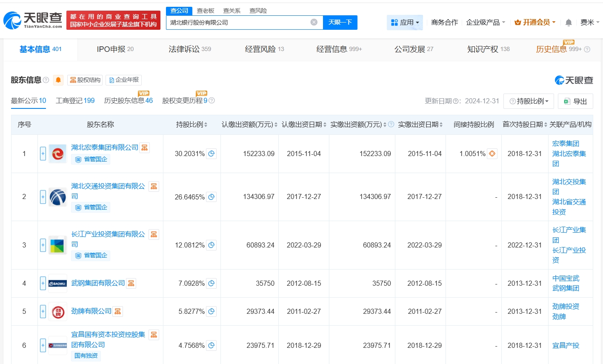Open pie chart icon for 湖北宏泰集团 shareholding
This screenshot has height=364, width=603.
[x=211, y=154]
